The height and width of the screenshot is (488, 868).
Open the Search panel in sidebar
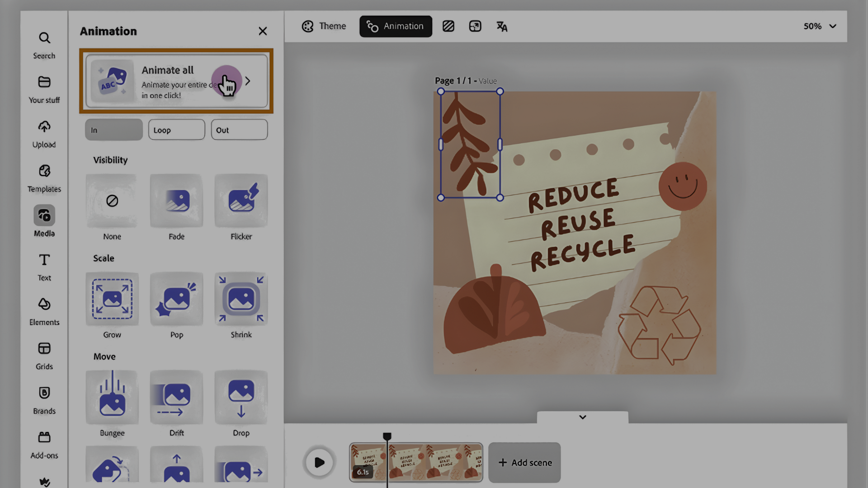coord(44,45)
